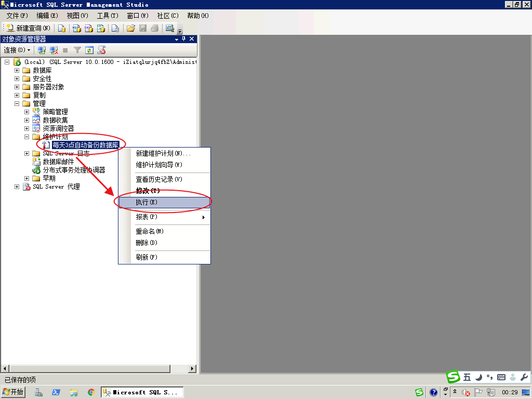Click the blue help icon in tray
The height and width of the screenshot is (399, 532).
433,393
